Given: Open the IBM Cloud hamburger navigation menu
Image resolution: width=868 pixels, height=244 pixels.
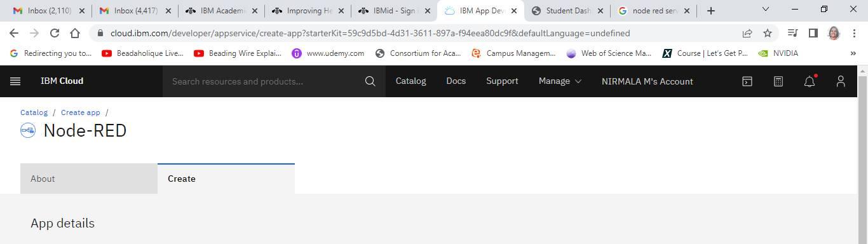Looking at the screenshot, I should (x=15, y=81).
